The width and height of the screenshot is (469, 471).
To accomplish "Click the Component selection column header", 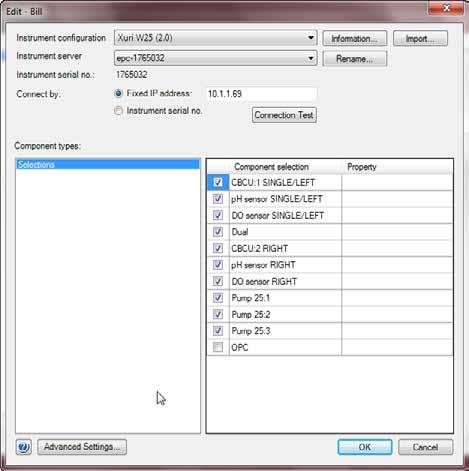I will tap(271, 167).
